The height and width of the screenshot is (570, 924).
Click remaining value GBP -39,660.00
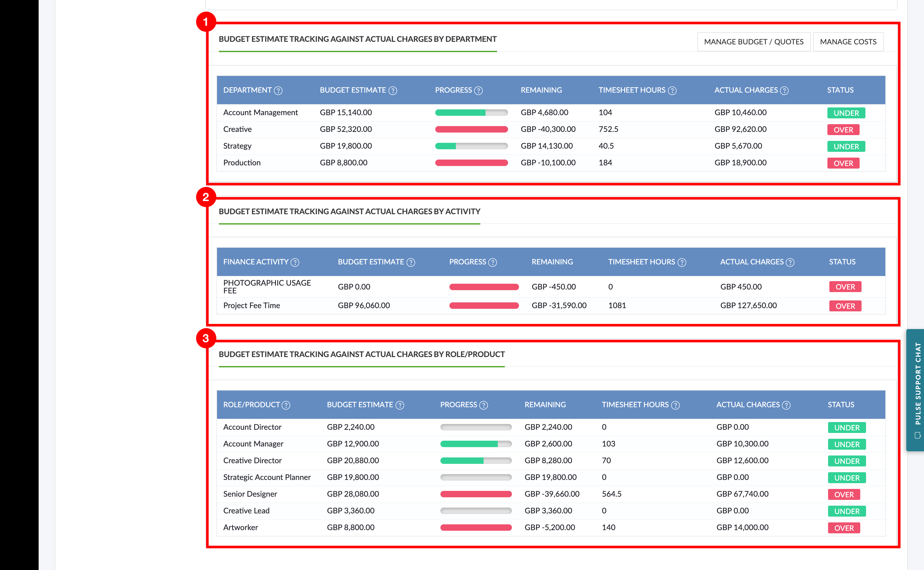coord(552,494)
